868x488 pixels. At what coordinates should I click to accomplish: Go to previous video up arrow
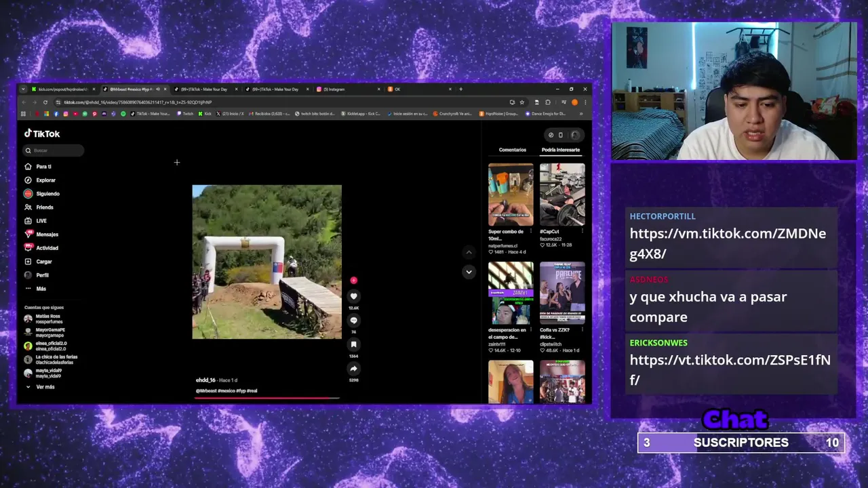click(x=469, y=252)
